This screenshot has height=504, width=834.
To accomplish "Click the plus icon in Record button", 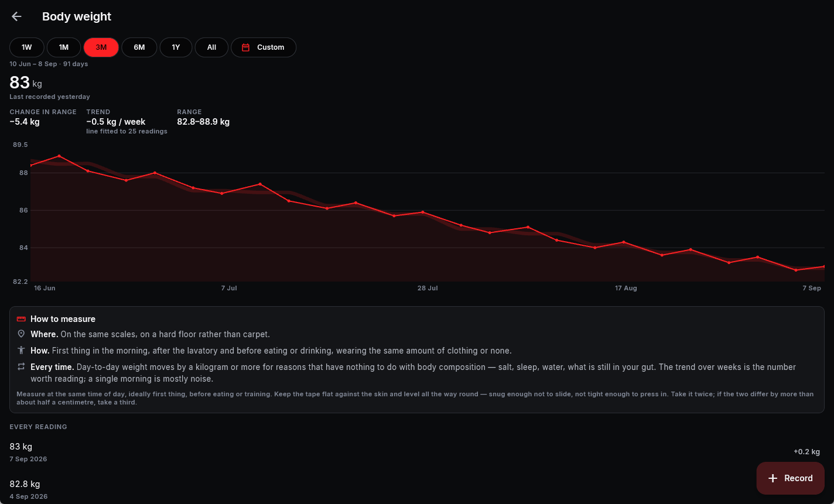I will 773,478.
